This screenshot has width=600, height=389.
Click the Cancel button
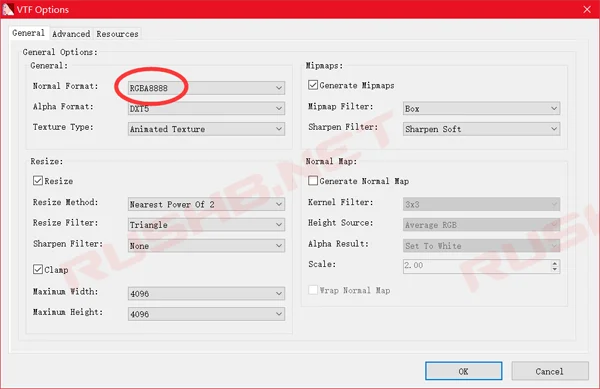(x=549, y=371)
